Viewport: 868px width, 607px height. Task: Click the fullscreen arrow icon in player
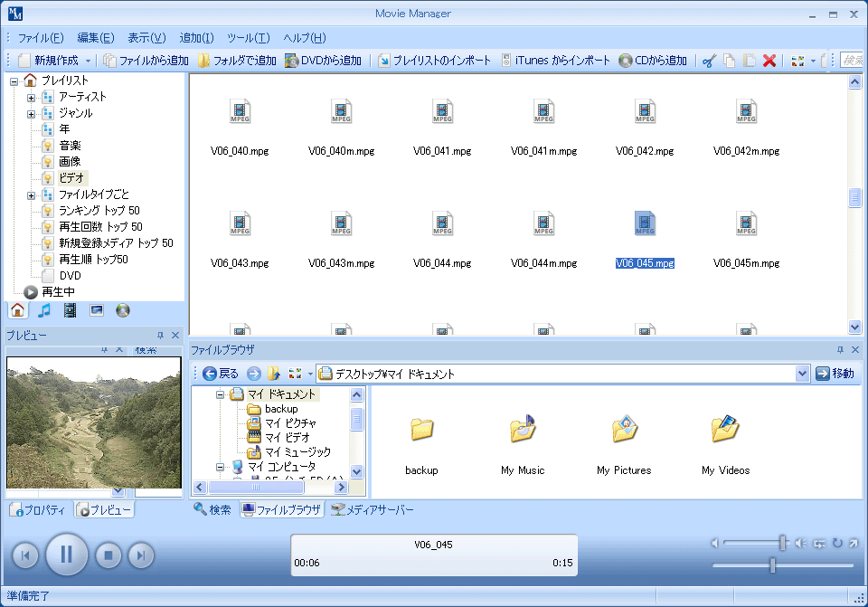coord(853,544)
